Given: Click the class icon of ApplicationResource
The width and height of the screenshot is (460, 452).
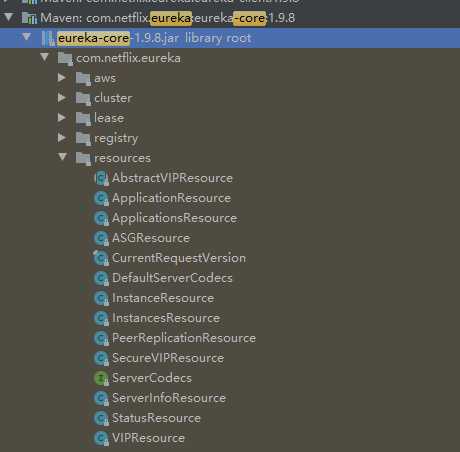Looking at the screenshot, I should [x=101, y=198].
